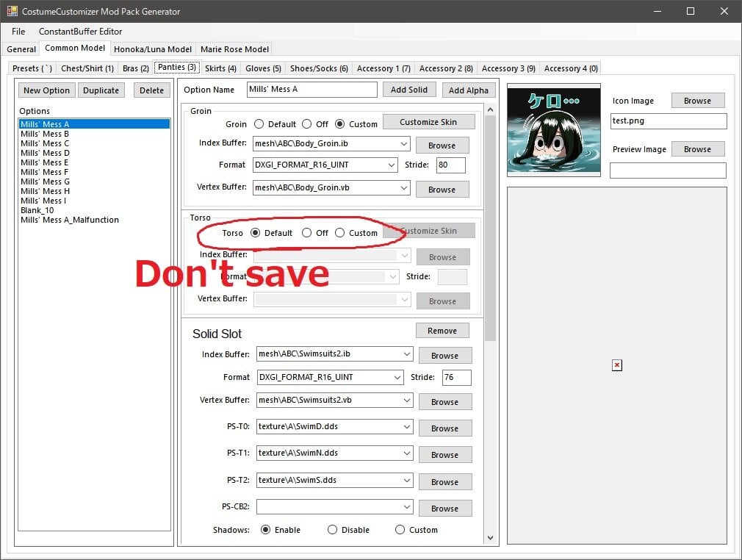Set Shadows to Disable
Screen dimensions: 742x560
click(332, 530)
